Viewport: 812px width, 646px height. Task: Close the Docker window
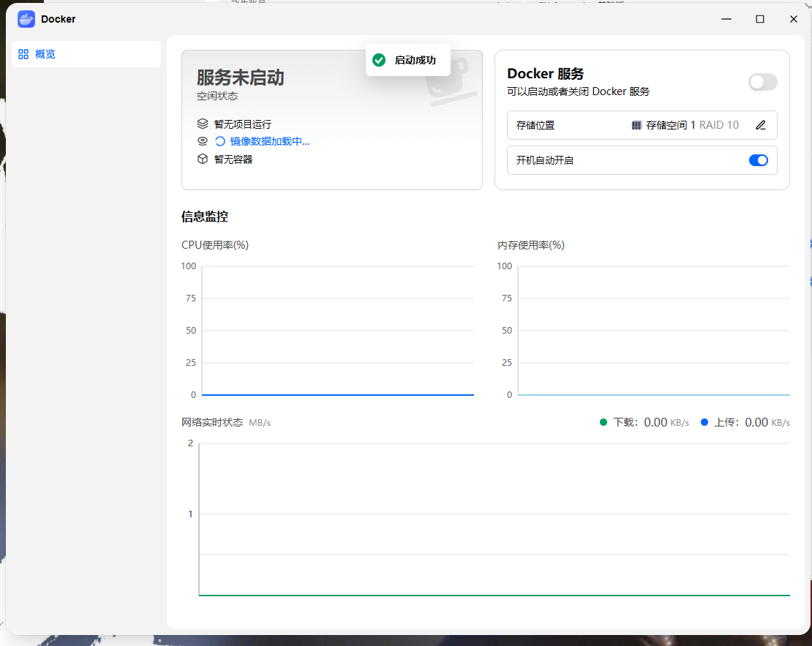[794, 19]
